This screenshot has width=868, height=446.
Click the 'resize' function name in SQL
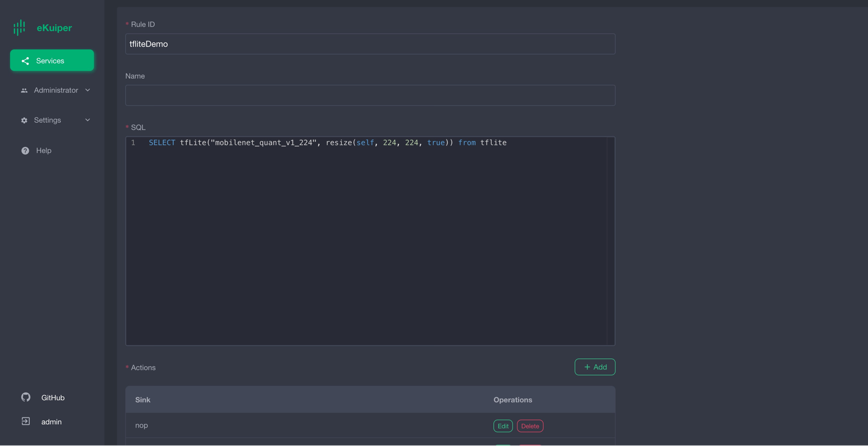(x=339, y=143)
